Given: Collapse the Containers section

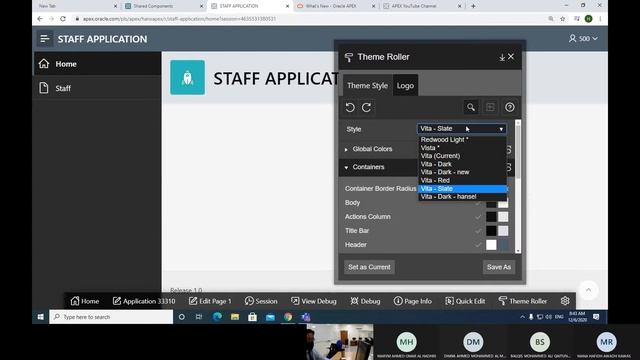Looking at the screenshot, I should (x=346, y=167).
